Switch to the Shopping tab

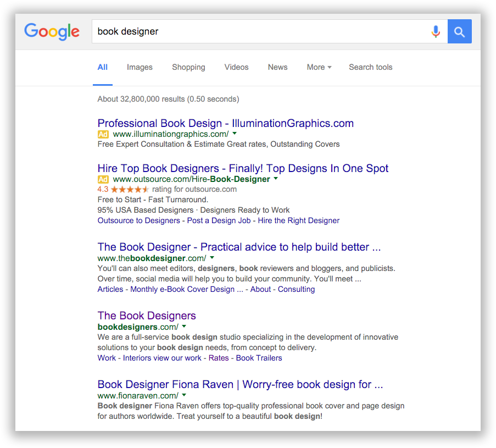pyautogui.click(x=188, y=67)
